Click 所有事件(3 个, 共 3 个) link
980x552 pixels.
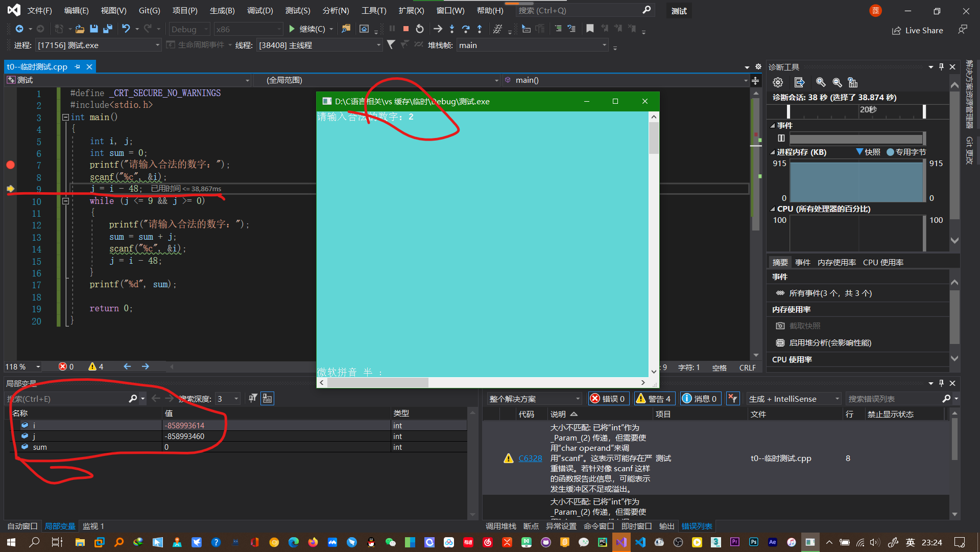[x=830, y=293]
